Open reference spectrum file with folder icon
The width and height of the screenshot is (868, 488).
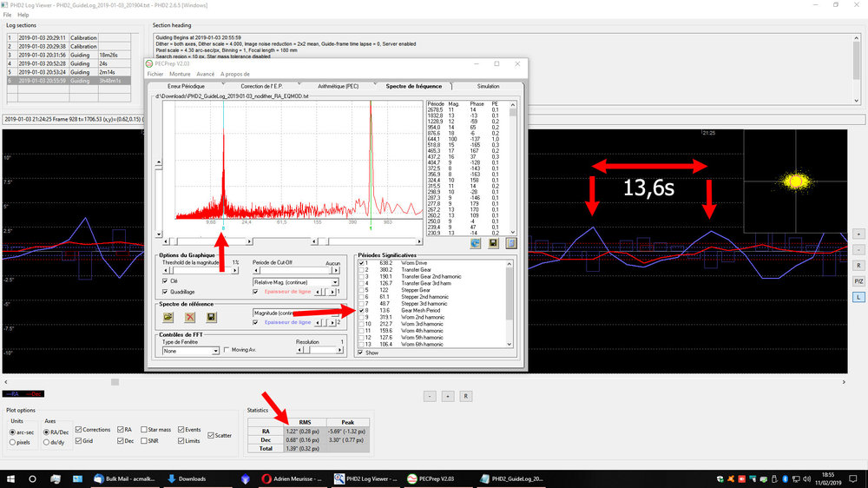pos(168,317)
